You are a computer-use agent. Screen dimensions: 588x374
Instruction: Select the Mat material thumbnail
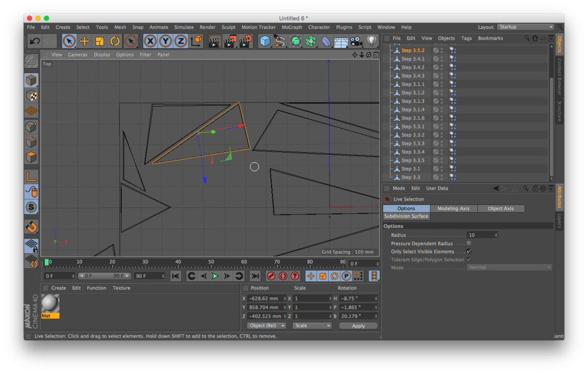point(50,304)
